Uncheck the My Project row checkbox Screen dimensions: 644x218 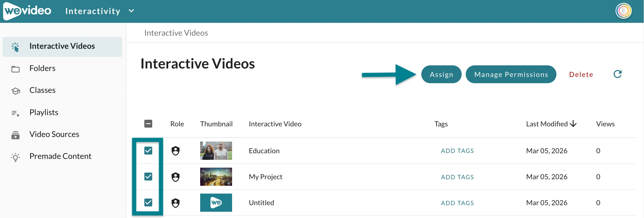tap(148, 177)
